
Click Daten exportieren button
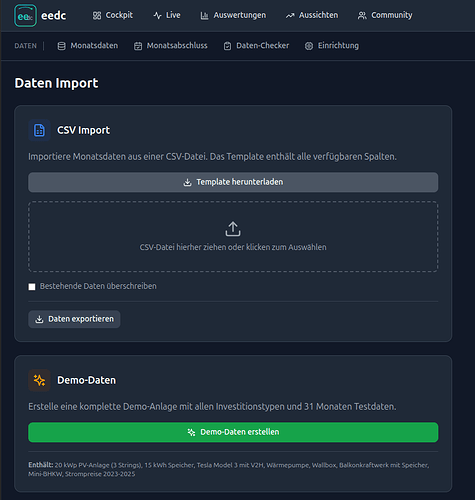pyautogui.click(x=74, y=319)
